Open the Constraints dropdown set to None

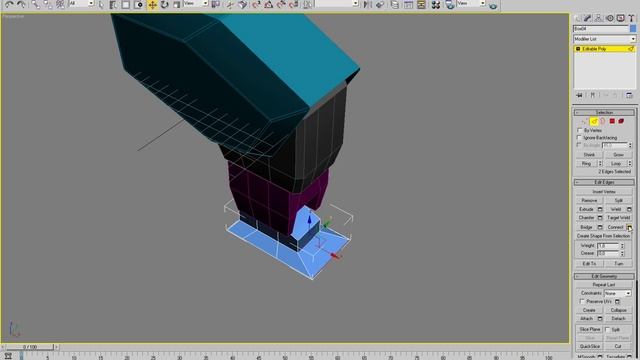[x=618, y=293]
